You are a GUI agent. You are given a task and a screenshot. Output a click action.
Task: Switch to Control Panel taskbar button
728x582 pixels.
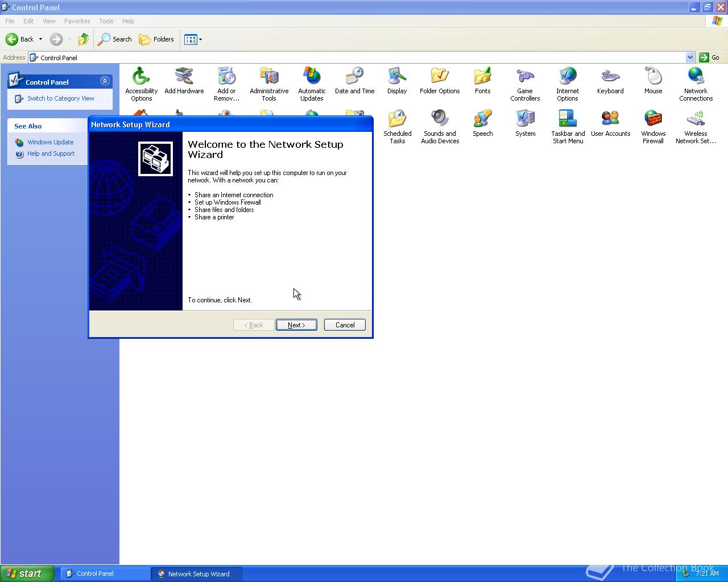click(x=105, y=573)
